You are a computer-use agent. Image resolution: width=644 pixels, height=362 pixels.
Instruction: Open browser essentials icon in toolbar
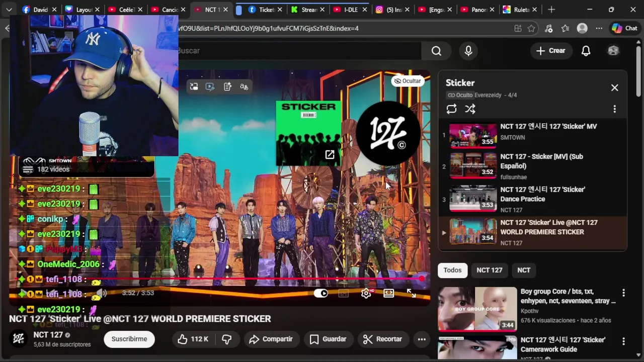click(x=548, y=29)
